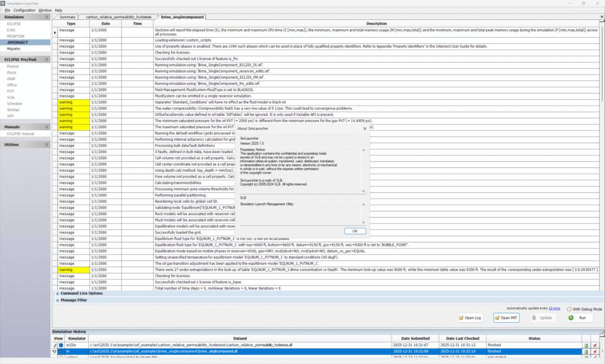Expand the Message Filter section

tap(57, 300)
